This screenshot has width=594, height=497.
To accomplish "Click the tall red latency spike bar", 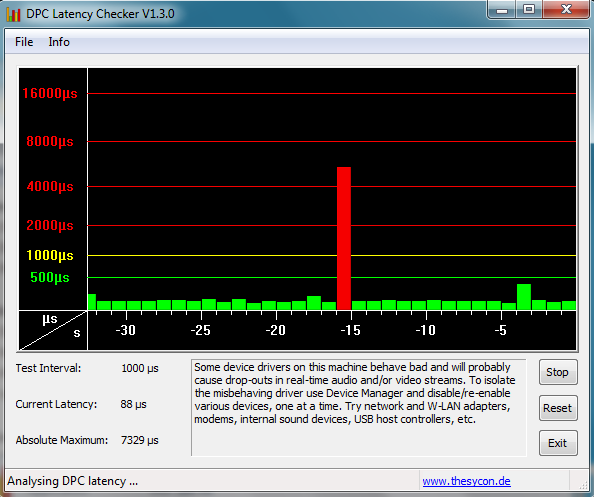I will [344, 238].
